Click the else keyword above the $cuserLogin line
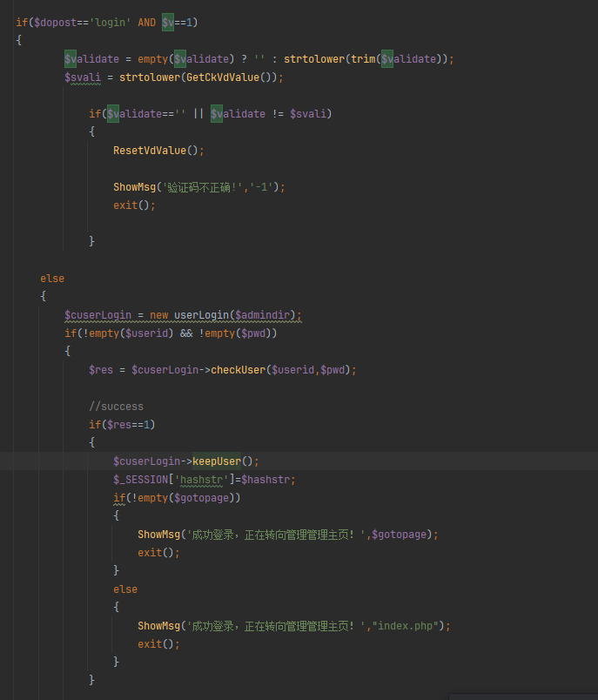 52,279
